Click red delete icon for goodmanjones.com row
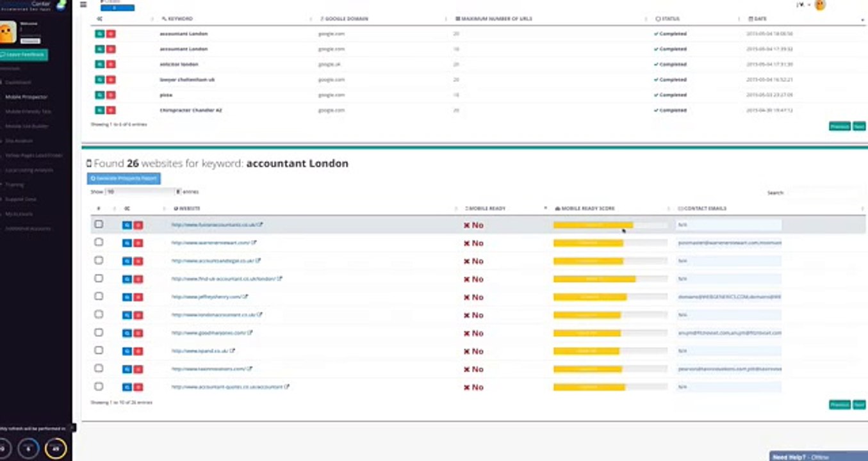This screenshot has width=868, height=461. (138, 333)
